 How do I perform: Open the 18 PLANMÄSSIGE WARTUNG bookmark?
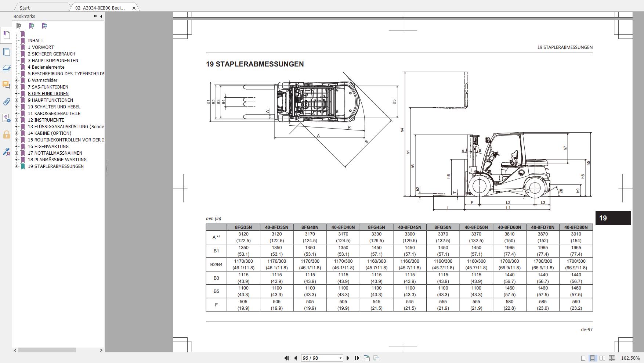click(57, 159)
